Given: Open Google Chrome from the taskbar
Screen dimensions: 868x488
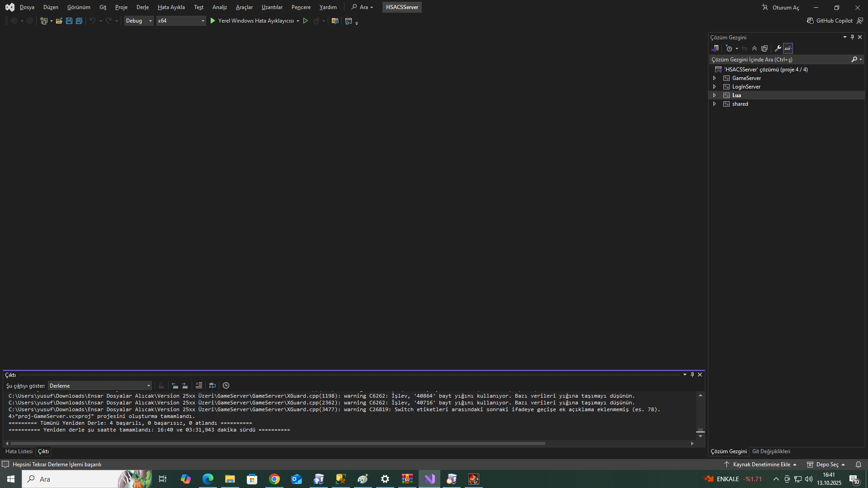Looking at the screenshot, I should [x=274, y=479].
